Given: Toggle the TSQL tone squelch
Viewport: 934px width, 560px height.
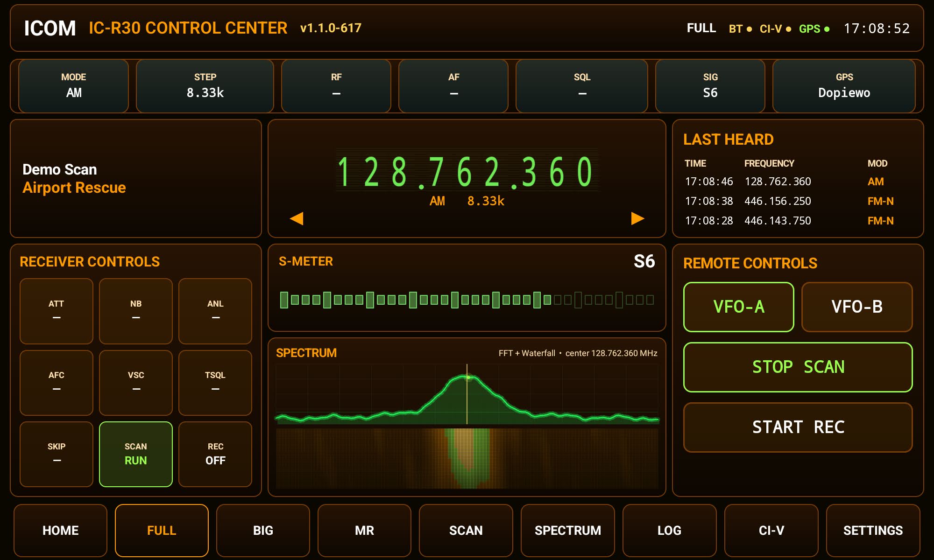Looking at the screenshot, I should click(x=215, y=383).
